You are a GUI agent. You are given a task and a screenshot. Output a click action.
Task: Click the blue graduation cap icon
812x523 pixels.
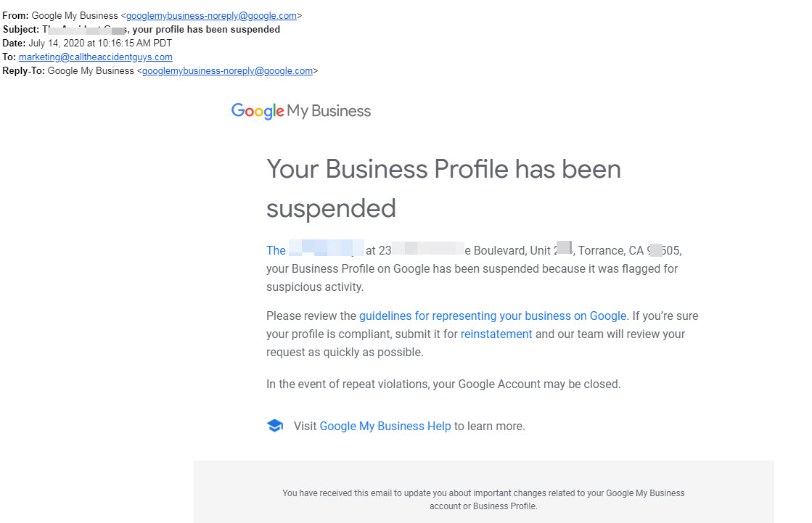274,426
